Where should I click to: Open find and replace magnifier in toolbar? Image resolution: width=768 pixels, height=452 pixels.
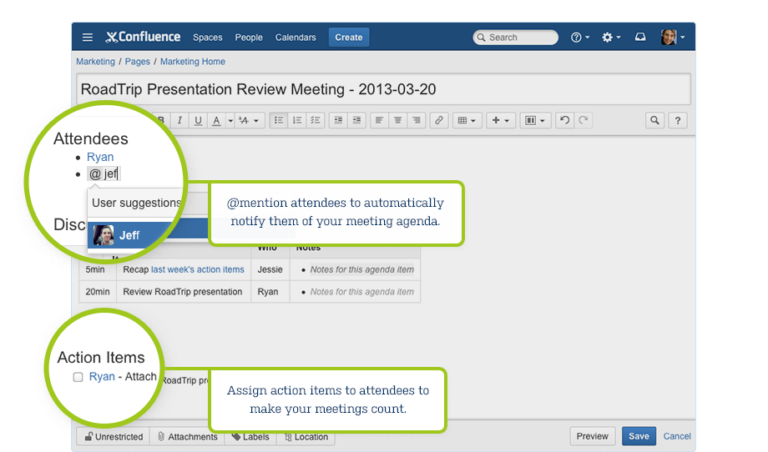[655, 120]
